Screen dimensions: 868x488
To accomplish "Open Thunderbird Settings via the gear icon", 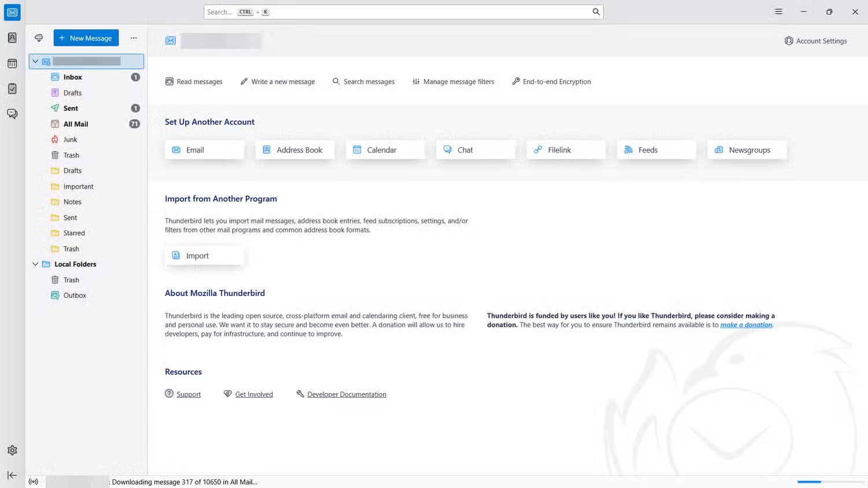I will click(12, 450).
